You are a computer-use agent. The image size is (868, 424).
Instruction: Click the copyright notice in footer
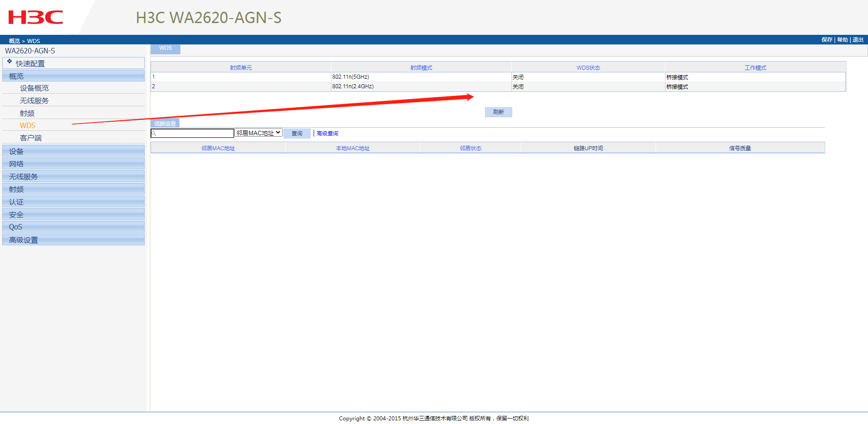click(434, 419)
